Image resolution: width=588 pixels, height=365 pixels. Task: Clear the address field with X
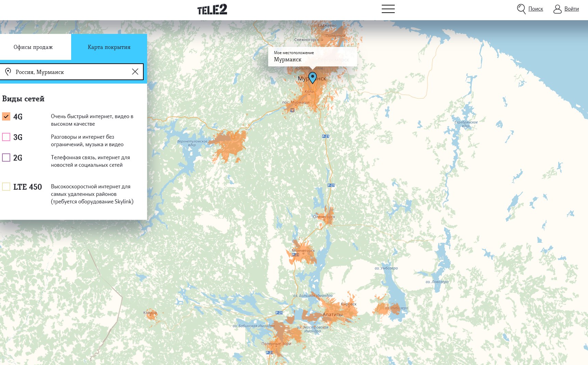[x=135, y=72]
